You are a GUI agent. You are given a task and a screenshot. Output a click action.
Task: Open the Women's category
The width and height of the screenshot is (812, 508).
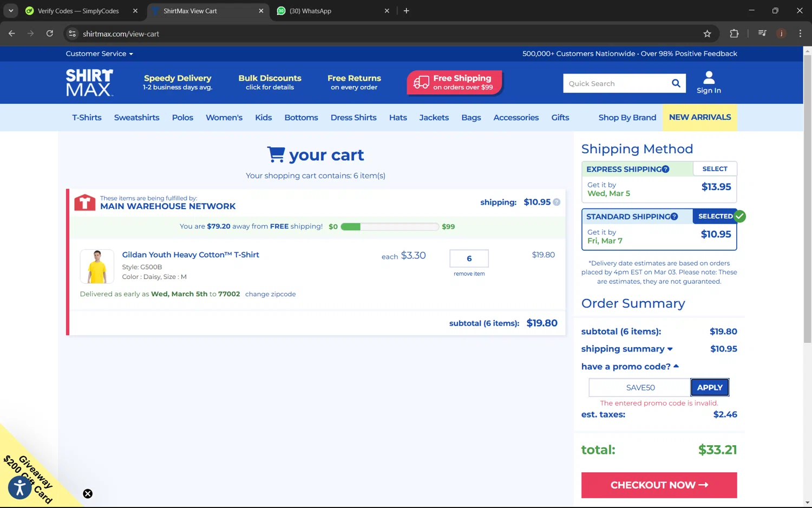pos(224,118)
